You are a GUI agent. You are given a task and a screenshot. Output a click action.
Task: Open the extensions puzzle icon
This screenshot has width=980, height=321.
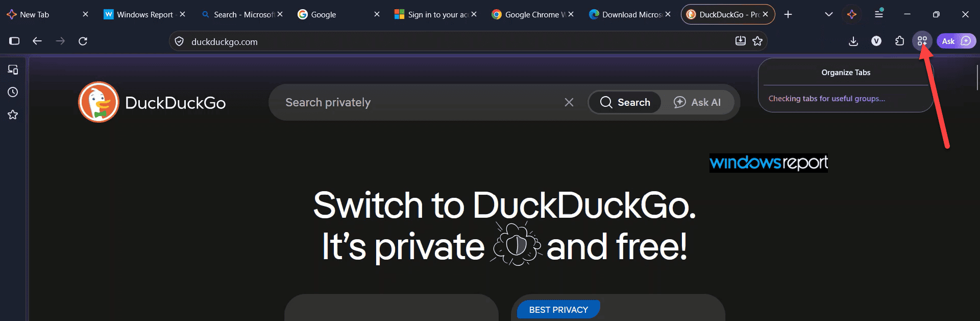click(x=899, y=41)
